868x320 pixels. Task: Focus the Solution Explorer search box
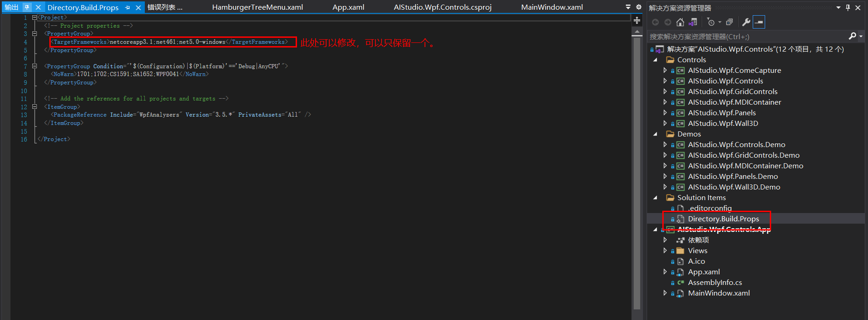tap(747, 36)
